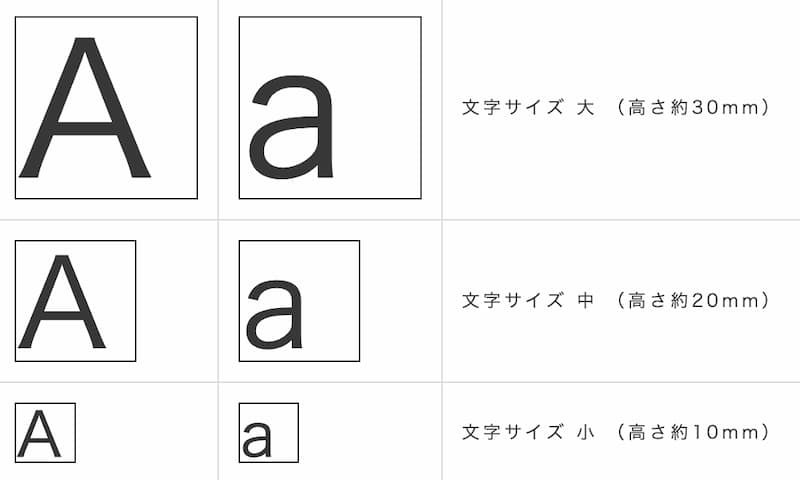Select the medium lowercase a sample box

[299, 301]
